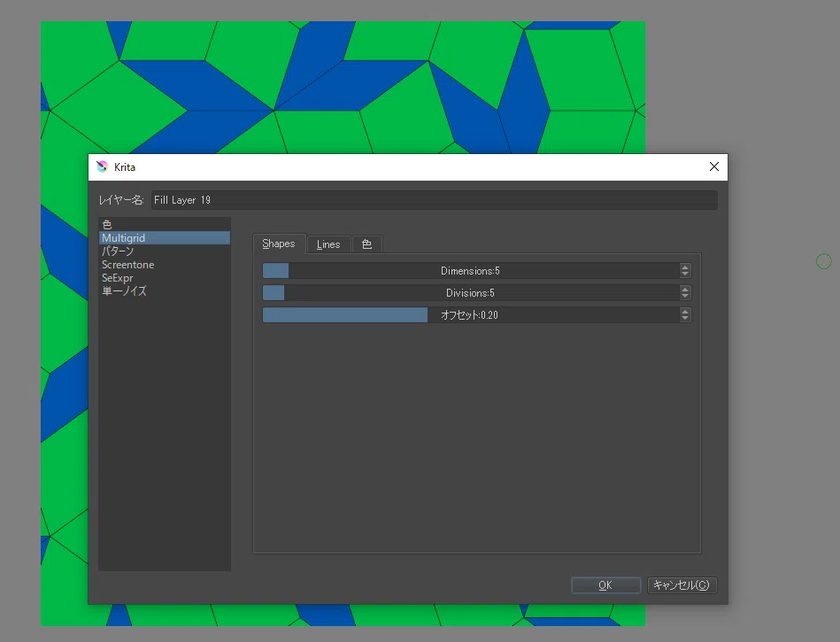The width and height of the screenshot is (840, 642).
Task: Switch to the Lines tab
Action: click(x=328, y=244)
